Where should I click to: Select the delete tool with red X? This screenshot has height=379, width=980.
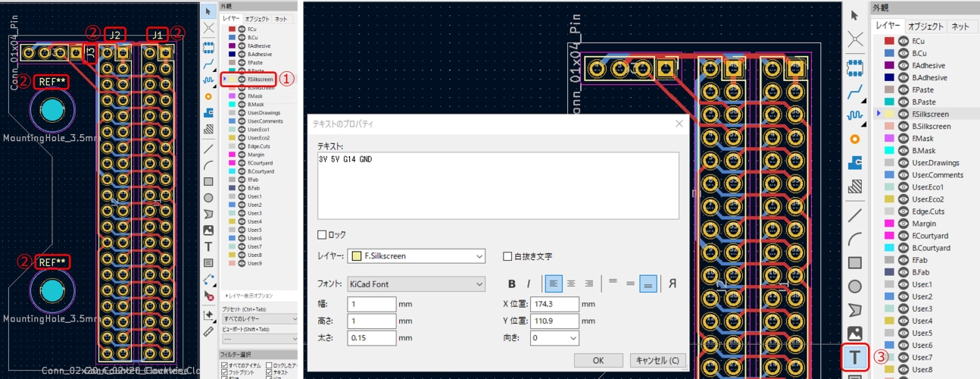coord(208,296)
